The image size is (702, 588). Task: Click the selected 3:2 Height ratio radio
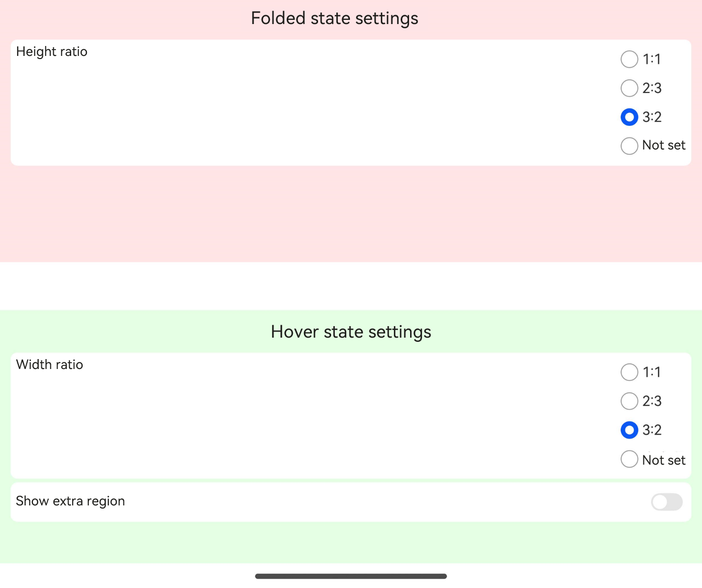coord(629,117)
